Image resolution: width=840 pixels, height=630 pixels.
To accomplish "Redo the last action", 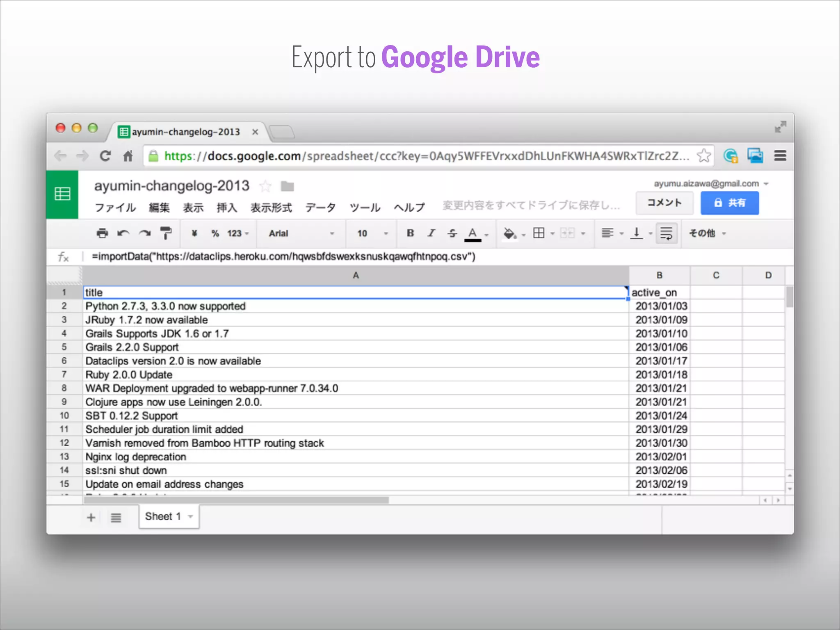I will coord(145,233).
